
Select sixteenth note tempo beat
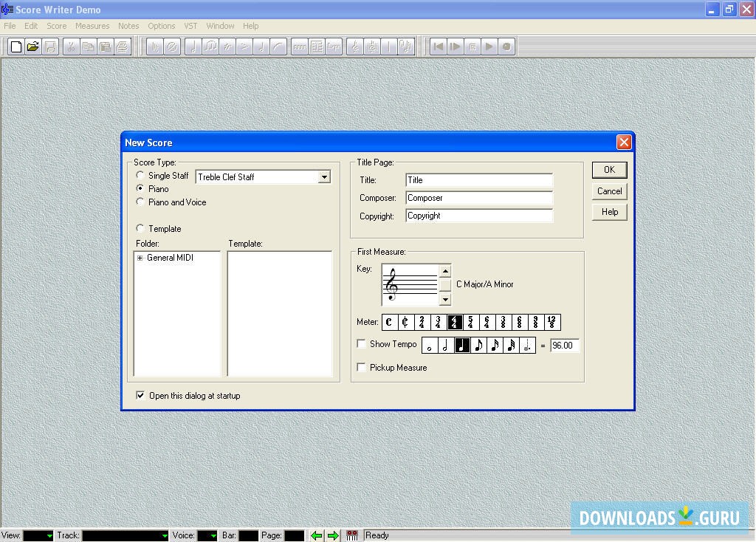(x=495, y=346)
